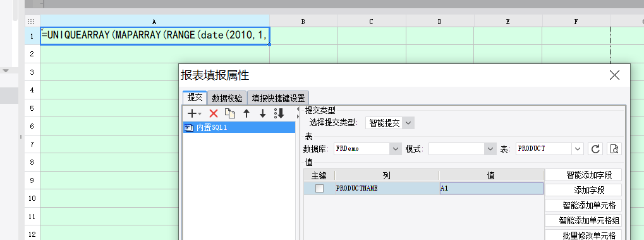Select spreadsheet row 8 header
This screenshot has height=240, width=644.
[32, 162]
